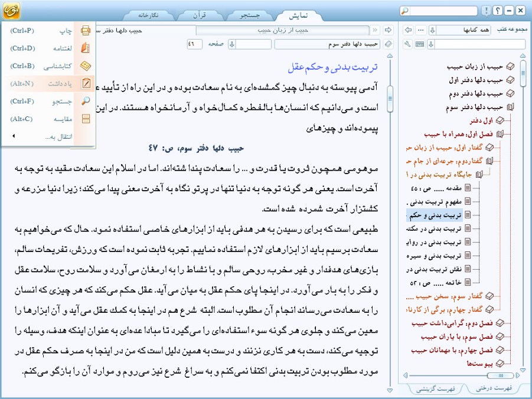Choose یادداشت (Alt+N) from the menu
This screenshot has width=532, height=399.
pyautogui.click(x=48, y=83)
